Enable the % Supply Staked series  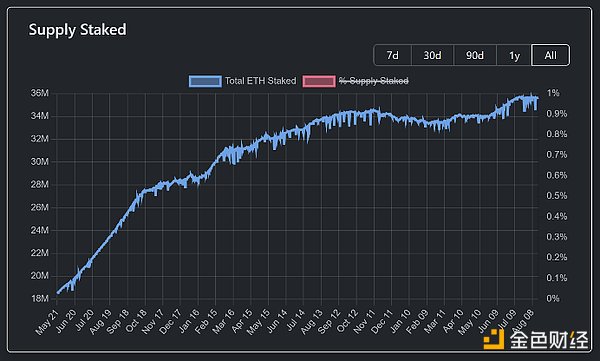coord(374,81)
